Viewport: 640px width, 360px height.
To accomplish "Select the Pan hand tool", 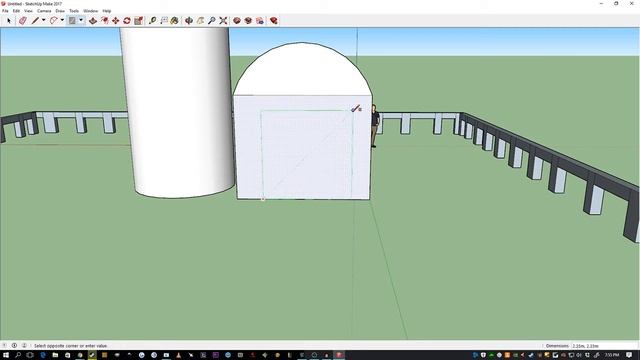I will pos(200,20).
